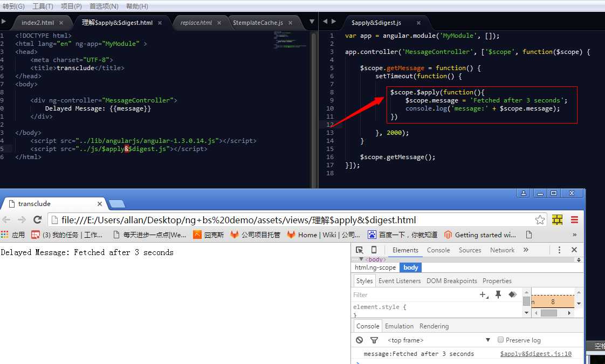Click the yellow extension icon in Chrome toolbar
This screenshot has width=605, height=364.
[x=557, y=219]
